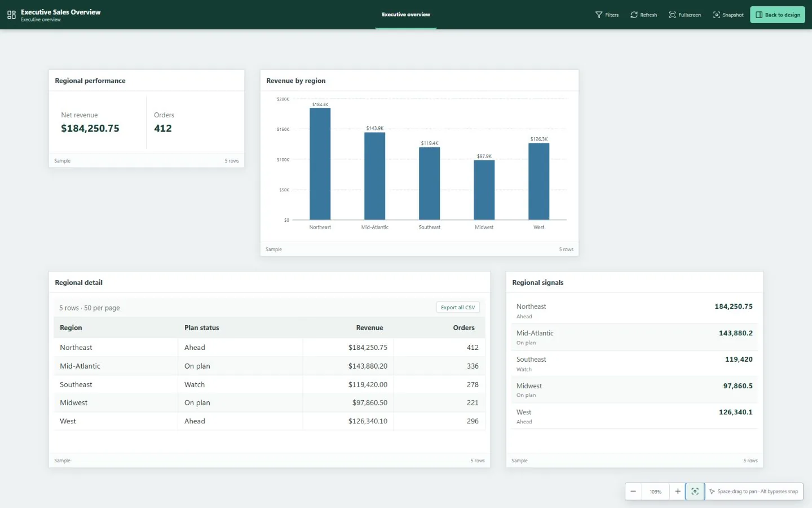This screenshot has width=812, height=508.
Task: Enter Fullscreen mode
Action: point(685,15)
